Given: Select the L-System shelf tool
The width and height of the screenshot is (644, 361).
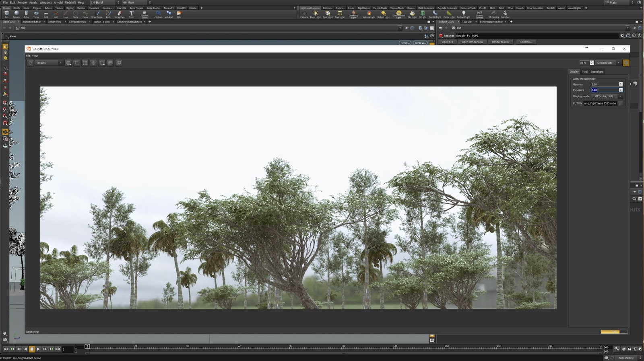Looking at the screenshot, I should (x=158, y=14).
